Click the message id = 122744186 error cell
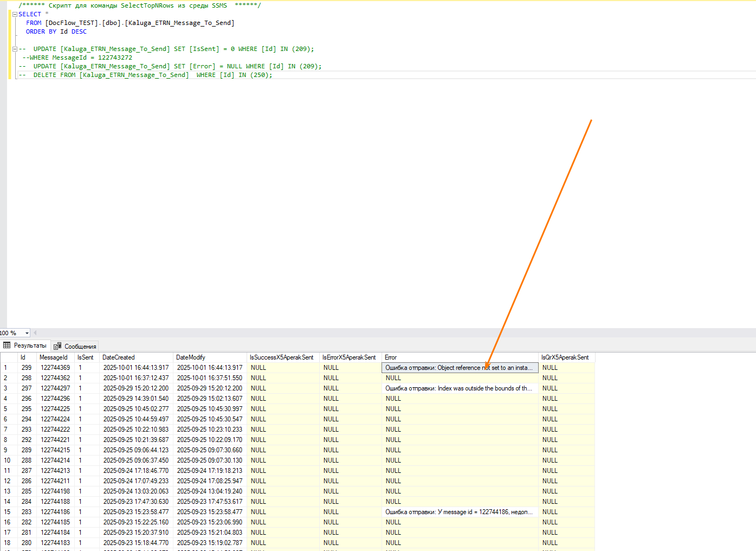Screen dimensions: 756x551 460,512
